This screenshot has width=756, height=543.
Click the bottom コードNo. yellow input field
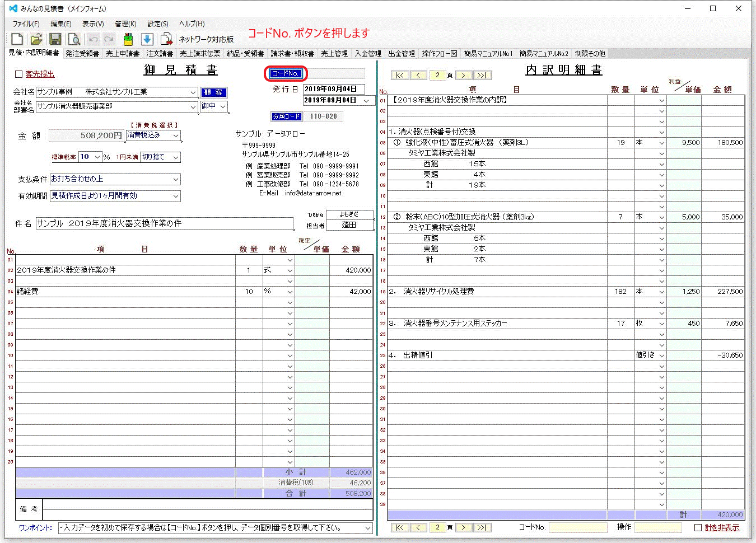(578, 527)
